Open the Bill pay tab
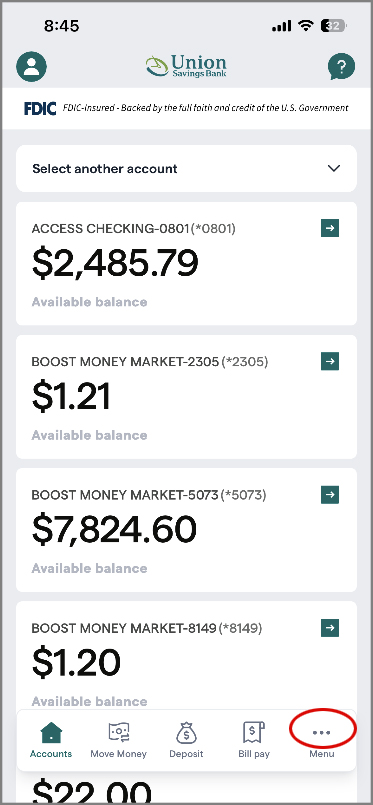This screenshot has width=373, height=805. tap(254, 740)
